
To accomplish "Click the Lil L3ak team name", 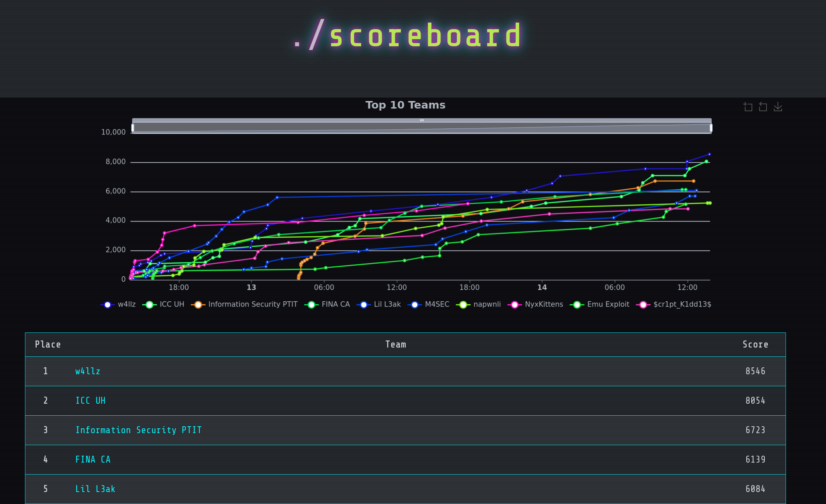I will point(95,489).
